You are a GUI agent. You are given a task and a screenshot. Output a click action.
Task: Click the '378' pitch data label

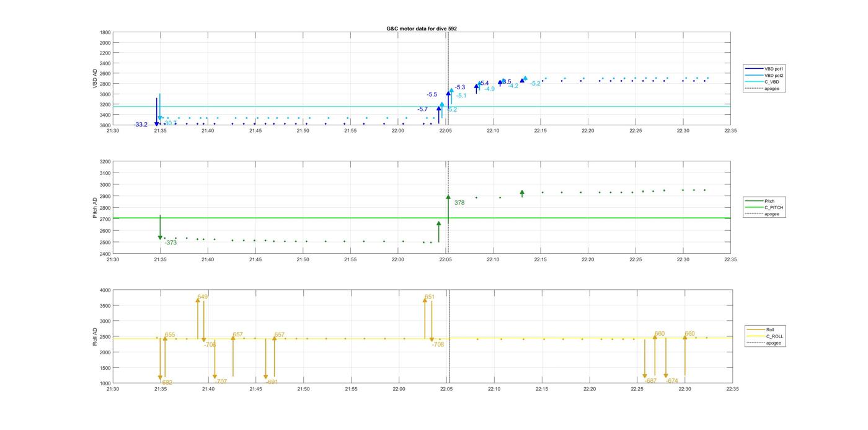tap(459, 203)
